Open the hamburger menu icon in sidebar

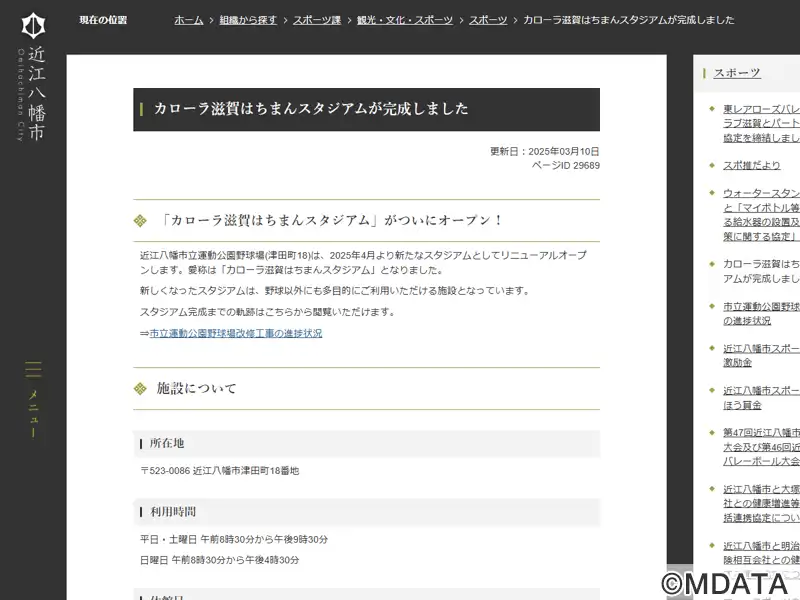(33, 369)
